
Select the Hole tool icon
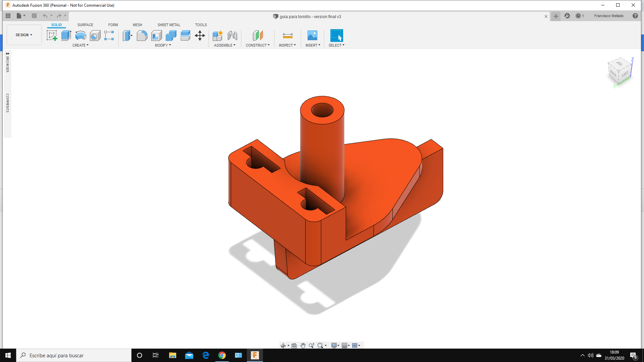click(x=95, y=36)
